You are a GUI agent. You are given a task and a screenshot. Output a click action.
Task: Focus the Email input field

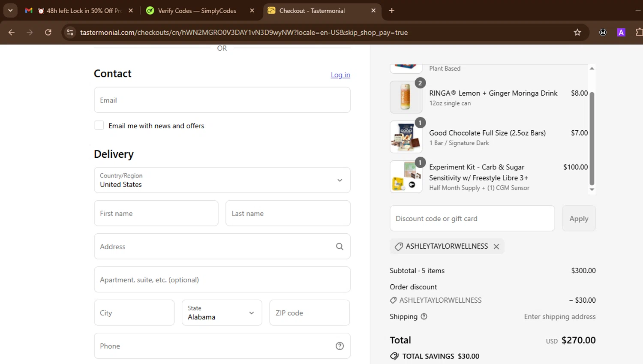click(x=222, y=100)
